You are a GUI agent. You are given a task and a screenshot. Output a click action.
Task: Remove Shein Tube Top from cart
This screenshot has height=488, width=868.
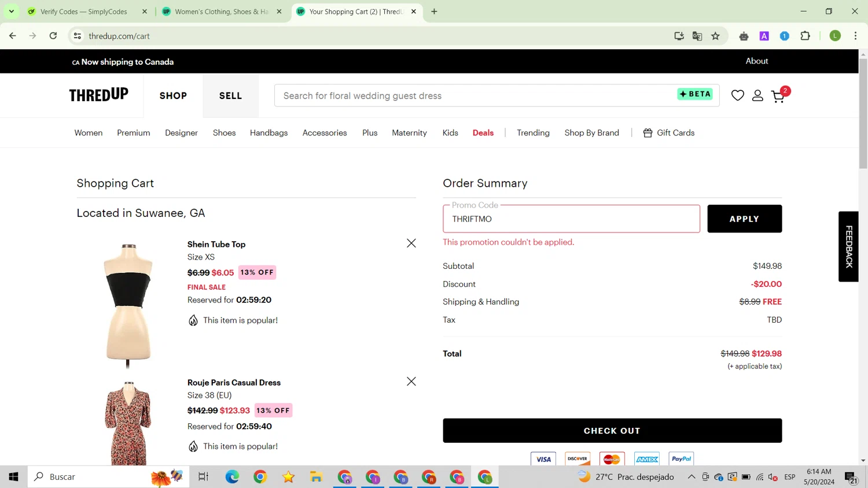(x=411, y=243)
